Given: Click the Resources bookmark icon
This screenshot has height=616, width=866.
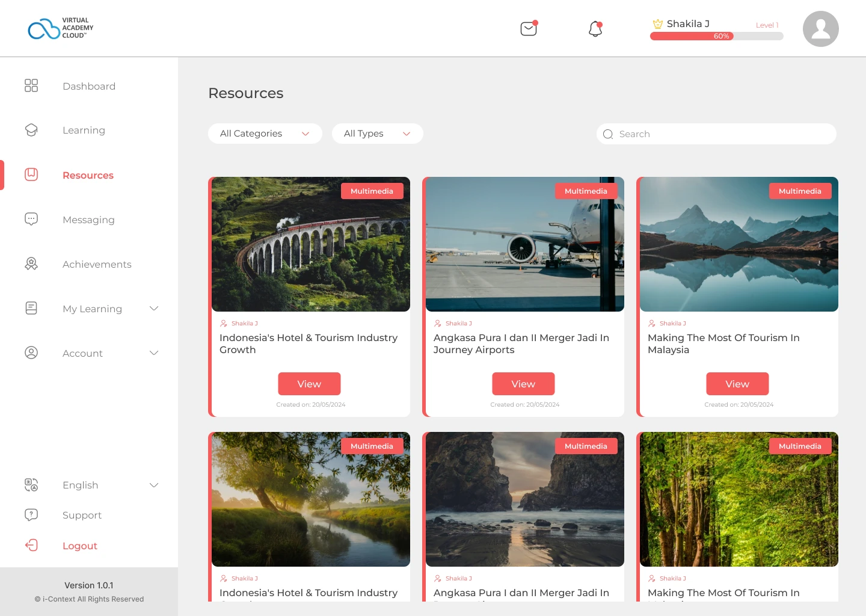Looking at the screenshot, I should click(31, 174).
